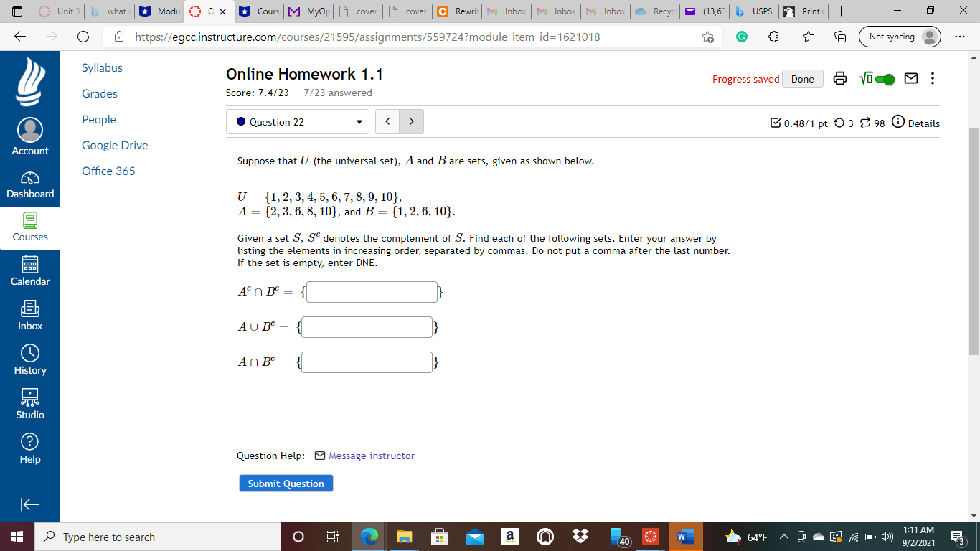Collapse hidden tray icons via taskbar chevron
This screenshot has width=980, height=551.
[783, 537]
